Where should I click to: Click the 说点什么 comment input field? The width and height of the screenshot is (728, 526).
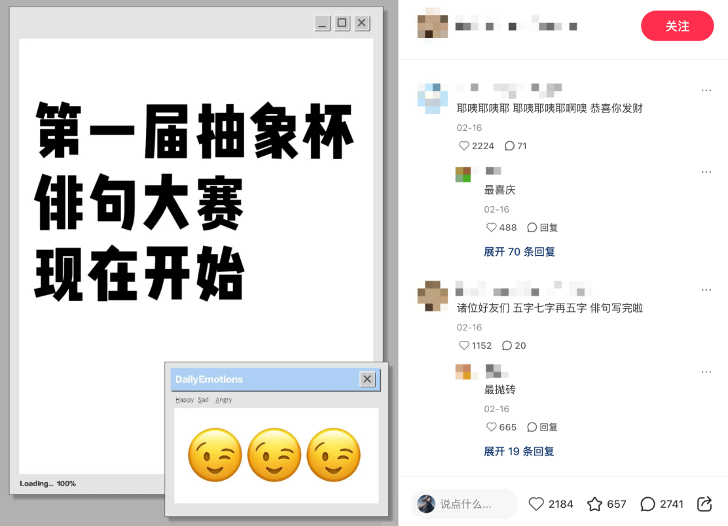[x=464, y=504]
